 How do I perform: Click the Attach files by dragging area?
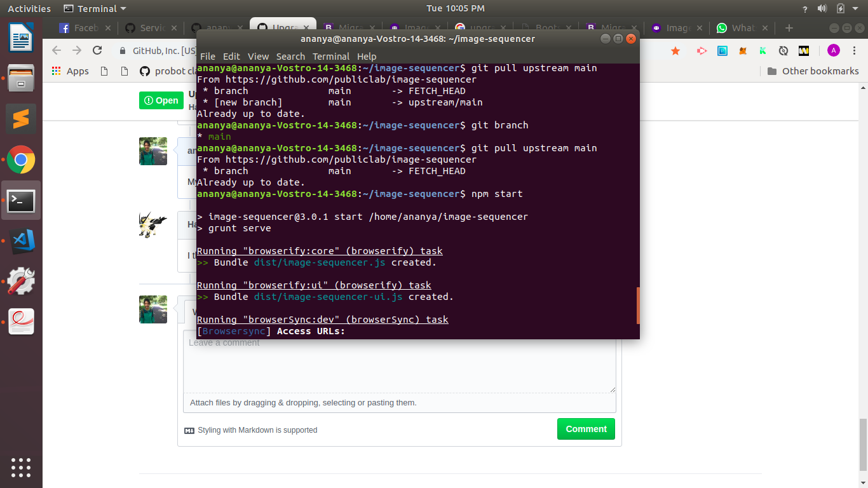400,403
